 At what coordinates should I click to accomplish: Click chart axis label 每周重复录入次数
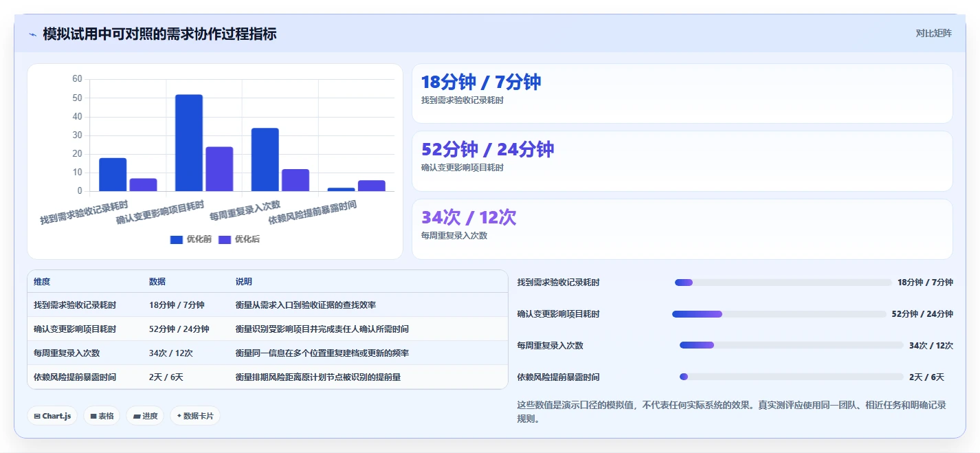click(245, 210)
